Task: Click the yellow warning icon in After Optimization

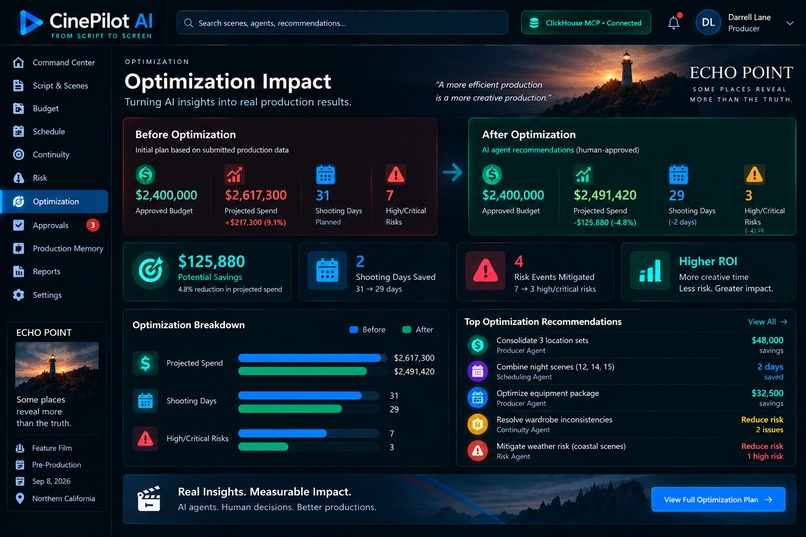Action: [x=754, y=175]
